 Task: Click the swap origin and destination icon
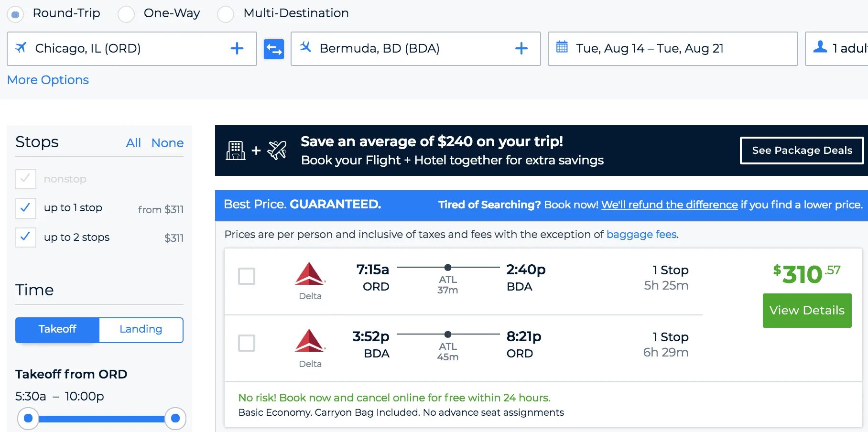pyautogui.click(x=274, y=49)
